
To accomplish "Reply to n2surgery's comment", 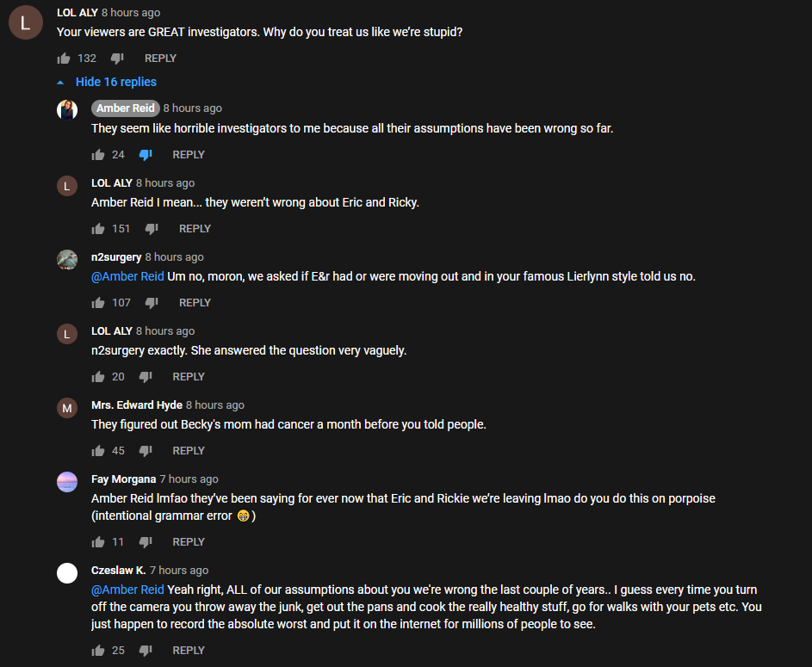I will pos(195,303).
